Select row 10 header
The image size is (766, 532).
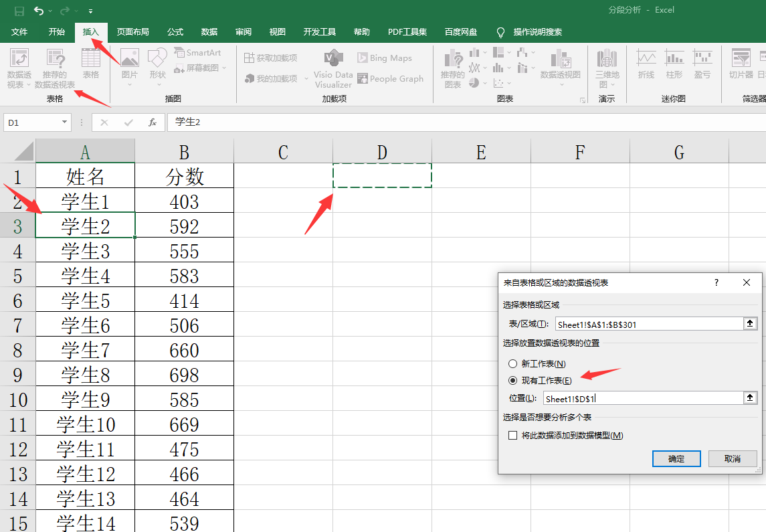[17, 399]
